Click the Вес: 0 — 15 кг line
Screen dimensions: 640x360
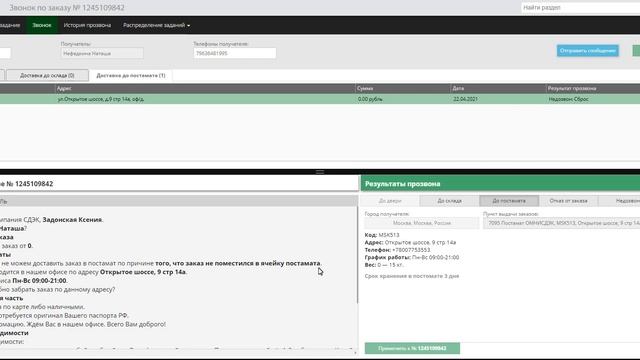(384, 265)
